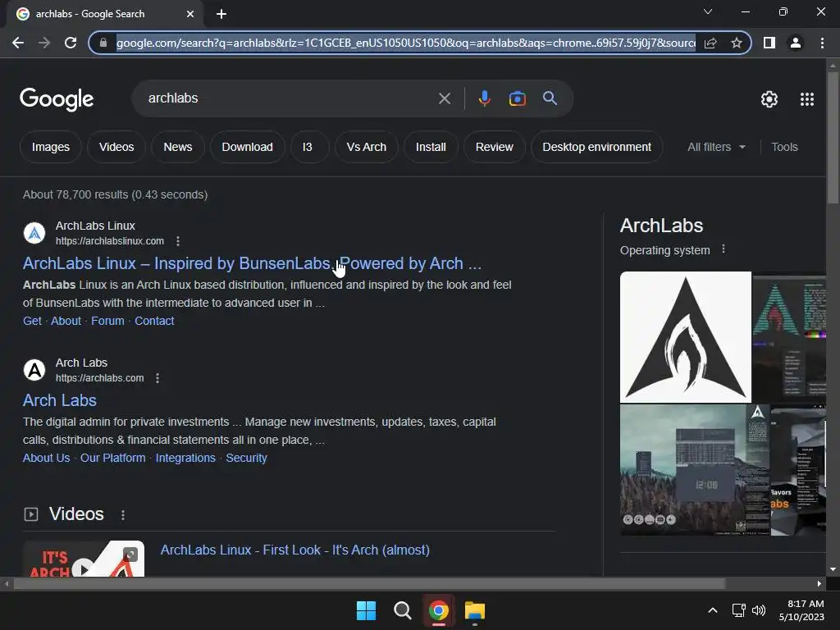Clear the search box text
The image size is (840, 630).
(x=444, y=98)
